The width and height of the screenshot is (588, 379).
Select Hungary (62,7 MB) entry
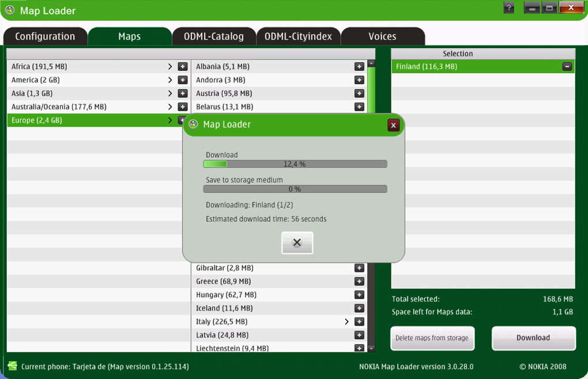click(x=280, y=295)
